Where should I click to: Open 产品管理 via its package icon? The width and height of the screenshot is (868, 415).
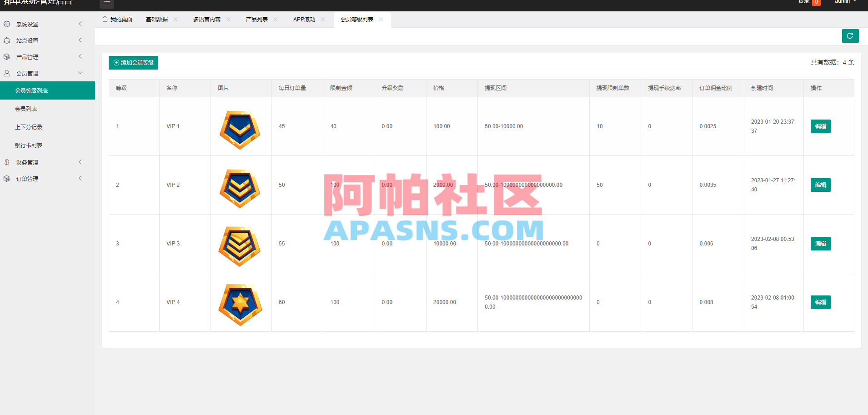click(7, 56)
